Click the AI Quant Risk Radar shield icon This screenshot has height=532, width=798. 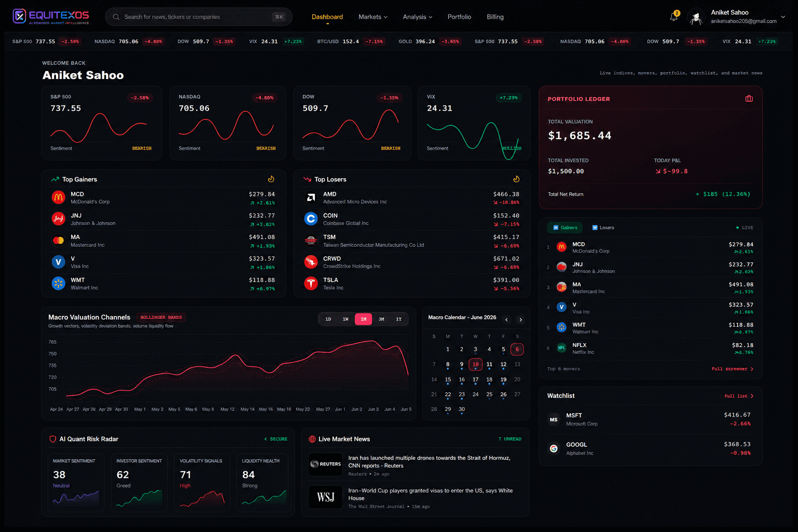pos(52,439)
